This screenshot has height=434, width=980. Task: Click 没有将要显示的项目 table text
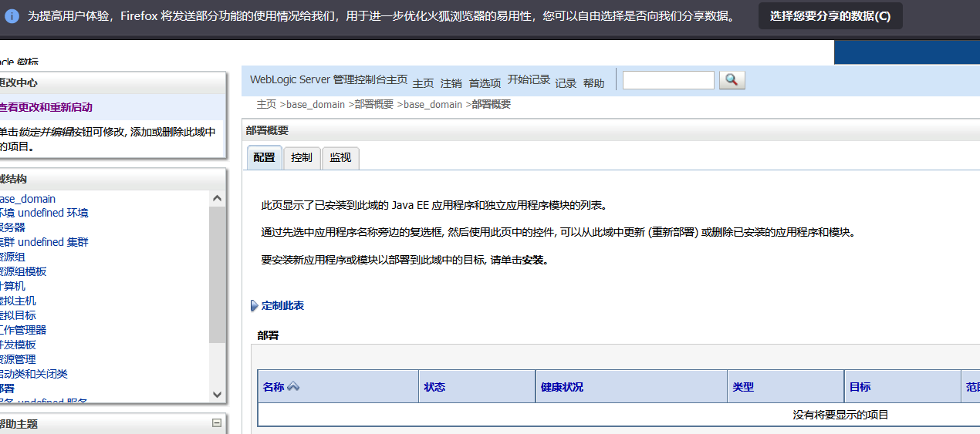click(x=840, y=415)
